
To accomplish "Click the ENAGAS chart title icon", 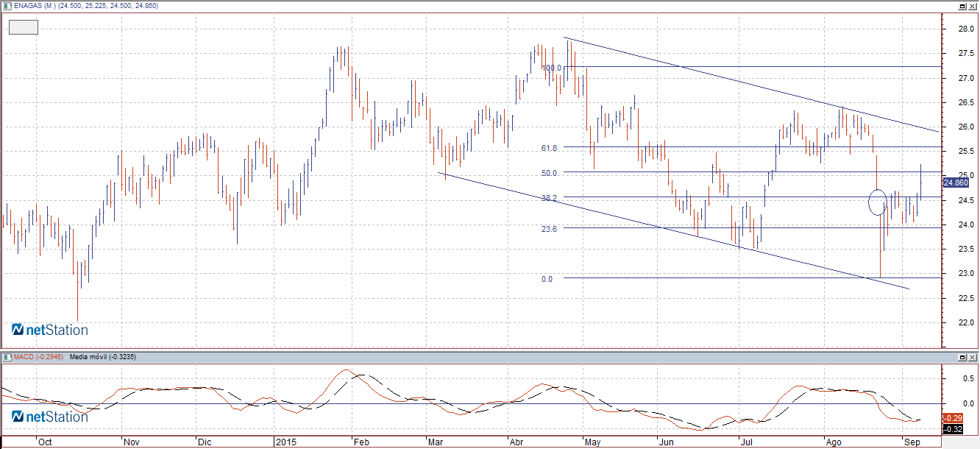I will pos(7,5).
